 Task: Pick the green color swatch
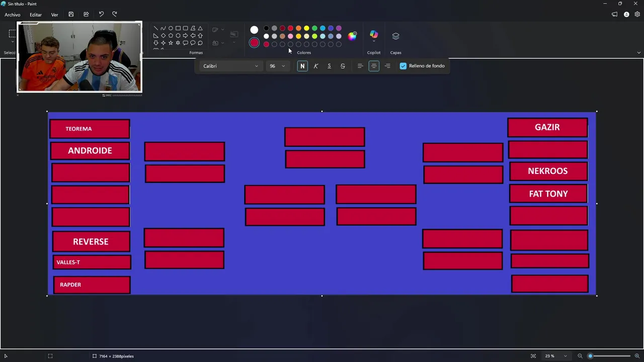pyautogui.click(x=314, y=28)
